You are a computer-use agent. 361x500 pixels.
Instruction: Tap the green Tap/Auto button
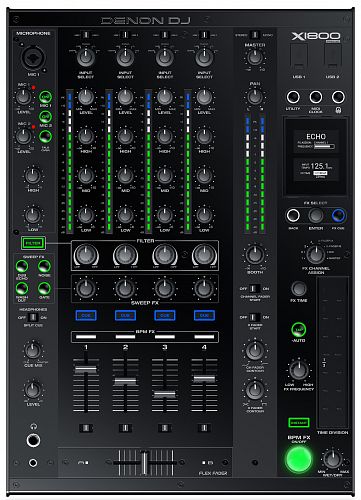point(299,330)
